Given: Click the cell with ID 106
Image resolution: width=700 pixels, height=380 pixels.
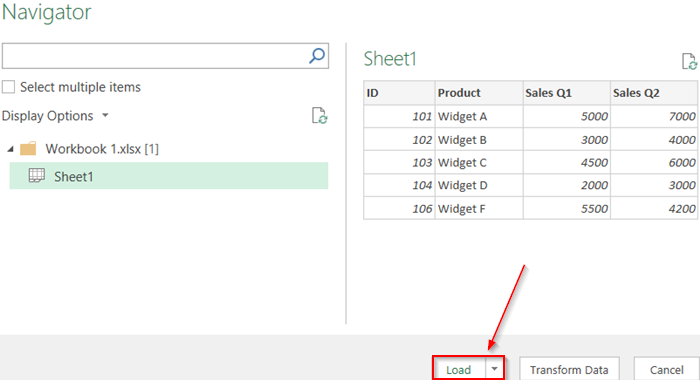Looking at the screenshot, I should click(x=399, y=209).
